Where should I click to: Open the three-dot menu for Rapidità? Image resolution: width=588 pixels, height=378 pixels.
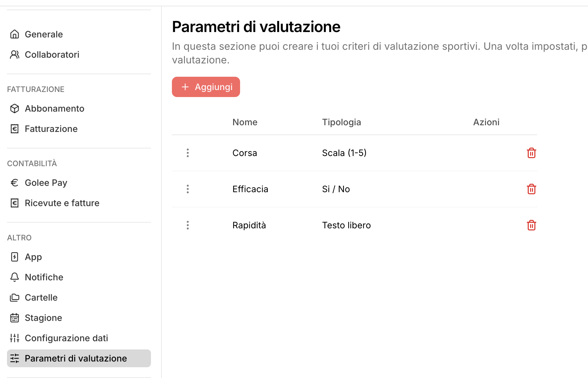point(188,225)
